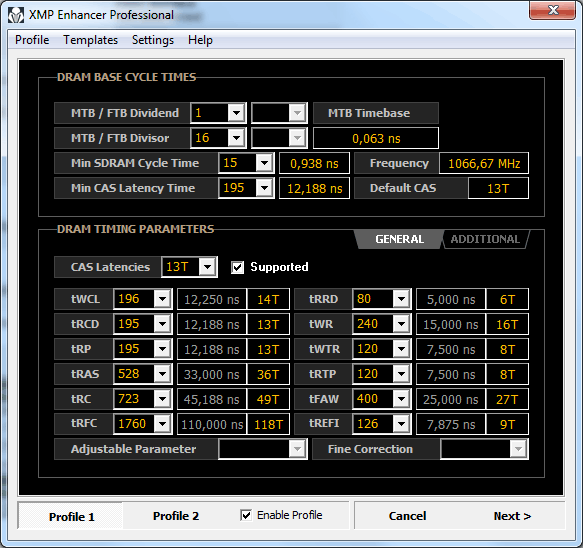Screen dimensions: 583x548
Task: Click the tRC 49T value
Action: pos(268,399)
